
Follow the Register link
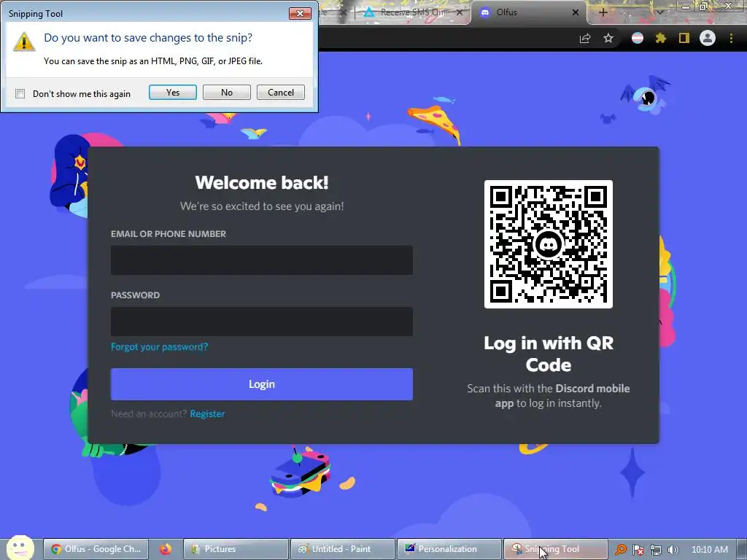tap(207, 414)
